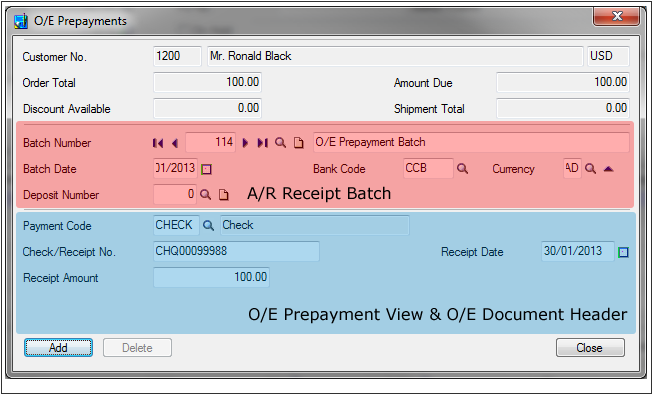The width and height of the screenshot is (652, 394).
Task: Click the Order Total value field
Action: coord(207,82)
